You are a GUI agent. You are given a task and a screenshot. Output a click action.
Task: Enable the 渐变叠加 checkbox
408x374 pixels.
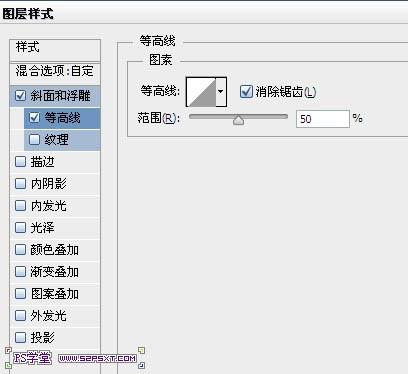(20, 272)
